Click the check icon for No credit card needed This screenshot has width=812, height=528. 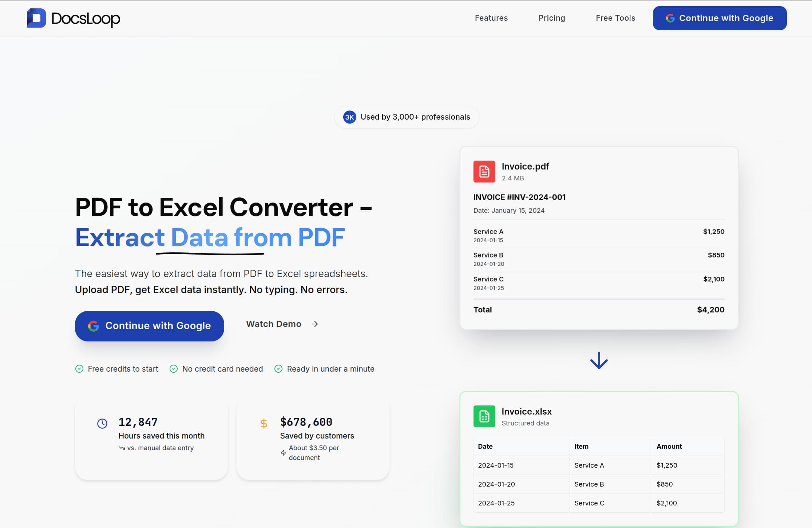click(174, 369)
